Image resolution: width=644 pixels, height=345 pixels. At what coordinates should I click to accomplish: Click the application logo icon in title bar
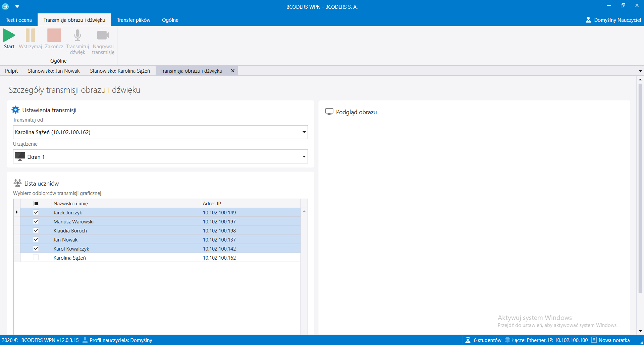tap(5, 6)
